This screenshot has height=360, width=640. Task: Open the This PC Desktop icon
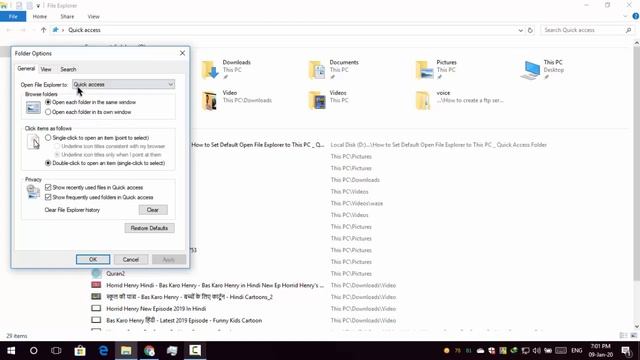[x=531, y=69]
